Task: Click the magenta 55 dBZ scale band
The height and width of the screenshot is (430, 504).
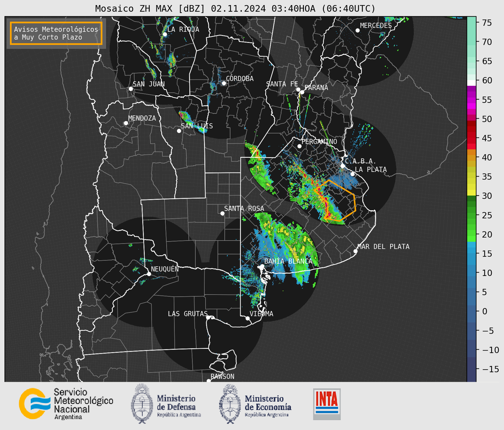Action: (471, 100)
